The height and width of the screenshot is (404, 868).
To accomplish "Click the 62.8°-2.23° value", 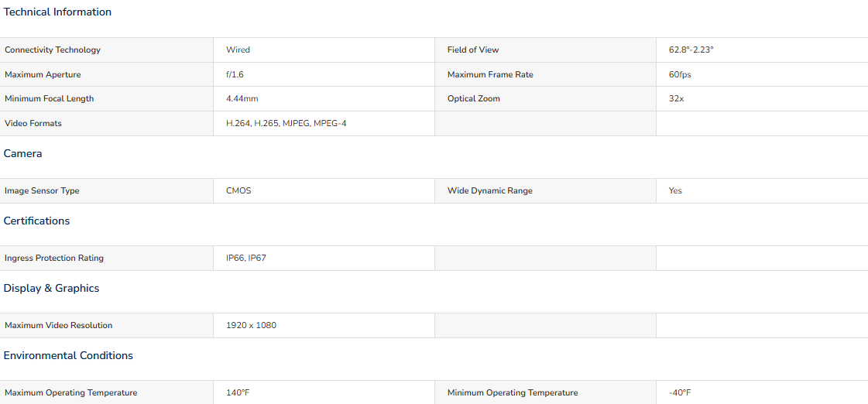I will pos(691,50).
